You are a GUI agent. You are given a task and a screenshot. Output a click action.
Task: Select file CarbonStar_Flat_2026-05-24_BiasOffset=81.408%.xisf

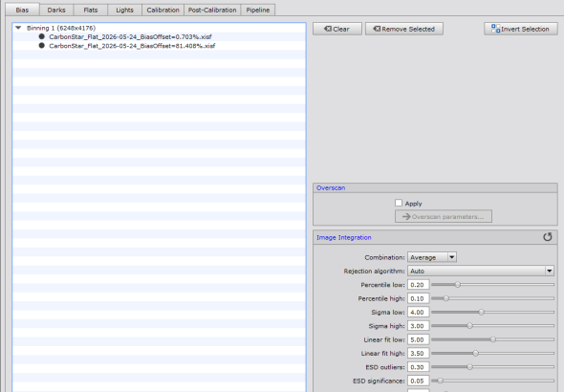pyautogui.click(x=132, y=46)
